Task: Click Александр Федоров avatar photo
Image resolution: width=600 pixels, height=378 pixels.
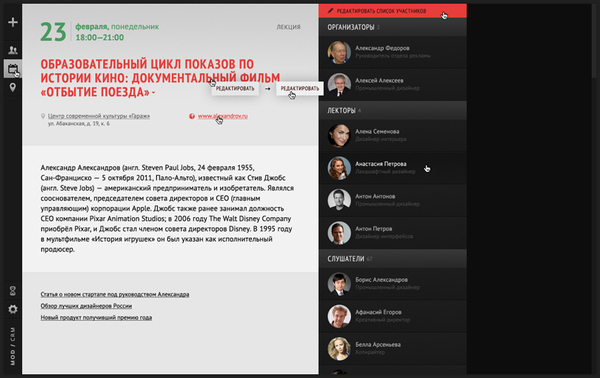Action: coord(339,52)
